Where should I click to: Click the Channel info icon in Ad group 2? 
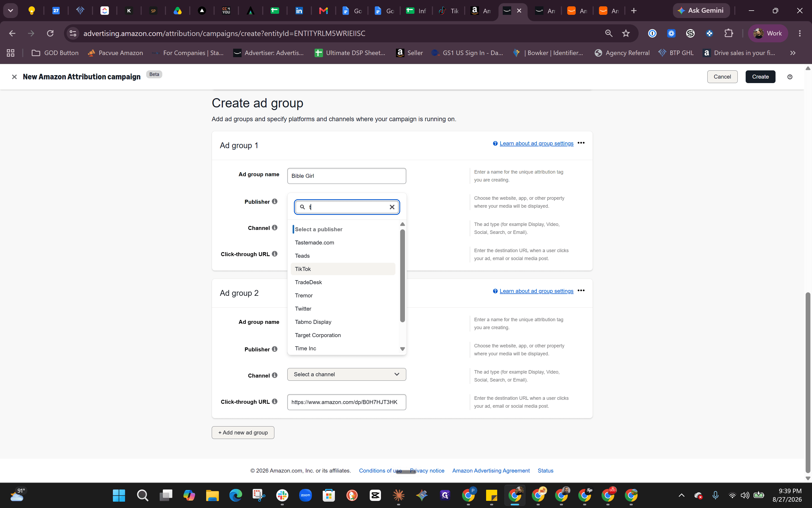[x=274, y=375]
